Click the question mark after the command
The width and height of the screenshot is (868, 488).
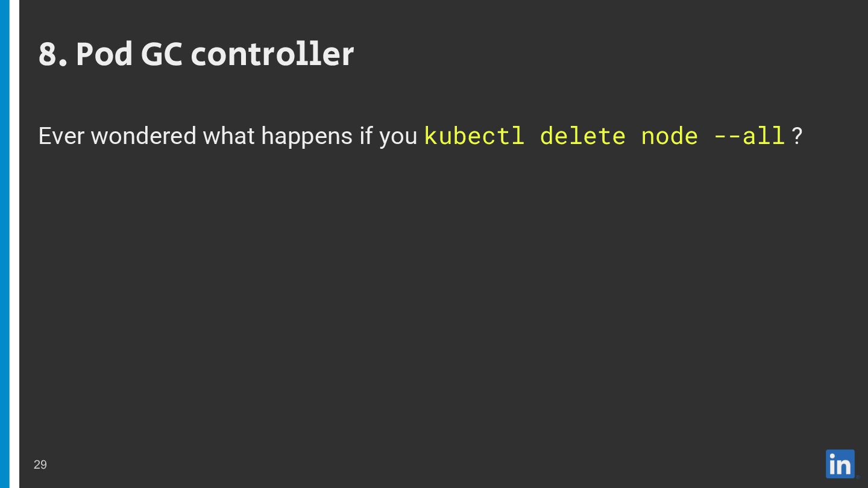click(x=797, y=136)
